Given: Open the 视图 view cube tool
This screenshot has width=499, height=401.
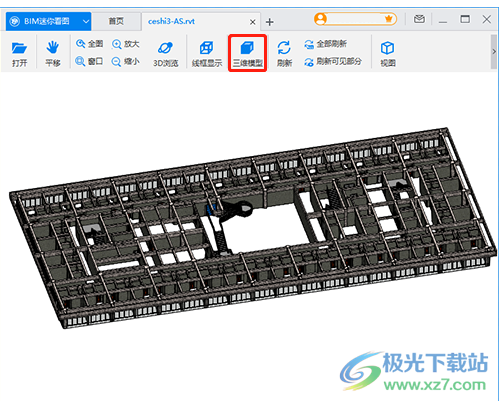Looking at the screenshot, I should (x=388, y=53).
